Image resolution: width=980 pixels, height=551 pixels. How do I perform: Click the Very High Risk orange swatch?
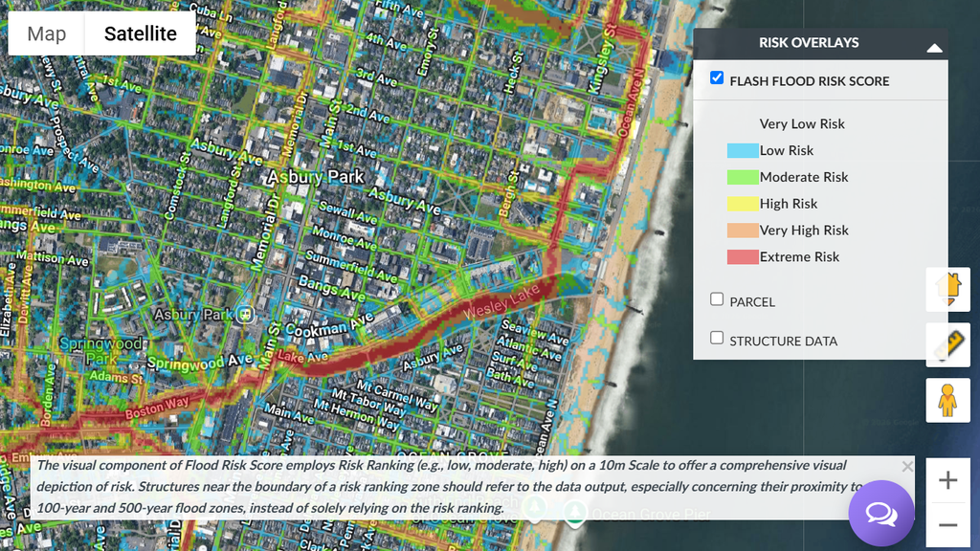(x=743, y=231)
